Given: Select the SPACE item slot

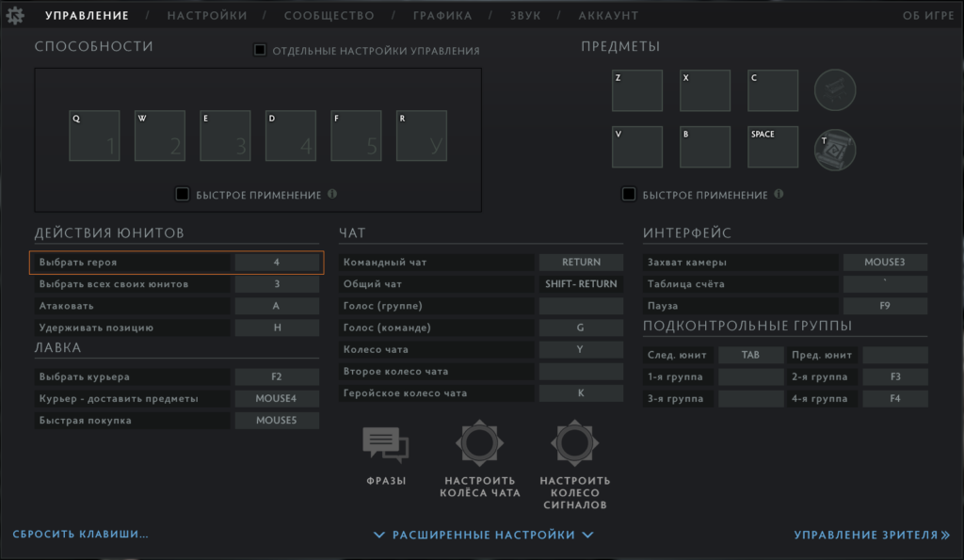Looking at the screenshot, I should (773, 147).
